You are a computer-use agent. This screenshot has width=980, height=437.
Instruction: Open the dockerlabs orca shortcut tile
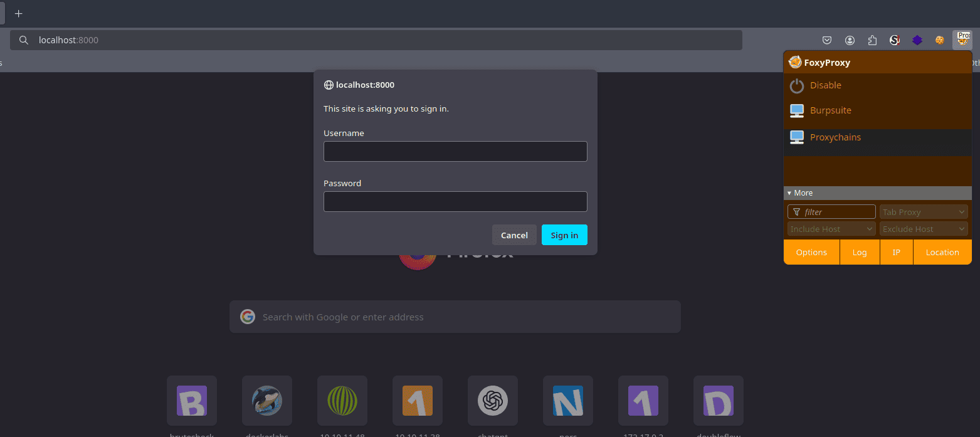267,401
